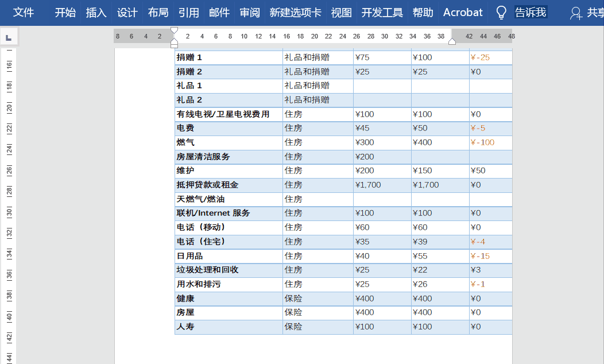Click the cell 人寿
The height and width of the screenshot is (364, 604).
(x=229, y=327)
